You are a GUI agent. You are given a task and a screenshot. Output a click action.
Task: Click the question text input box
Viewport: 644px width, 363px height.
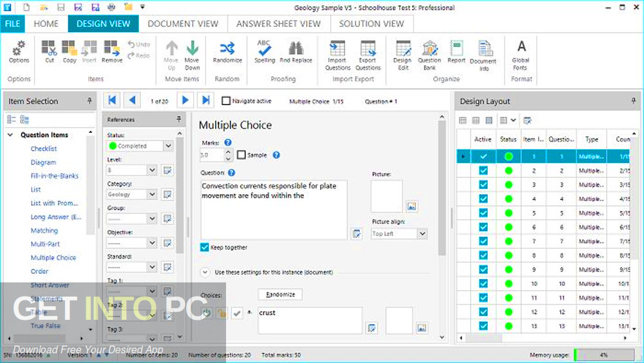pyautogui.click(x=274, y=210)
